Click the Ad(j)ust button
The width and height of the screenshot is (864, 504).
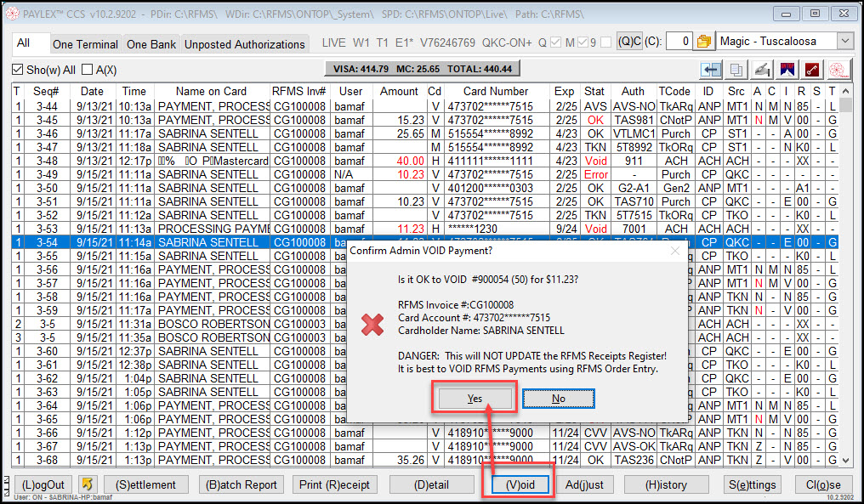584,484
